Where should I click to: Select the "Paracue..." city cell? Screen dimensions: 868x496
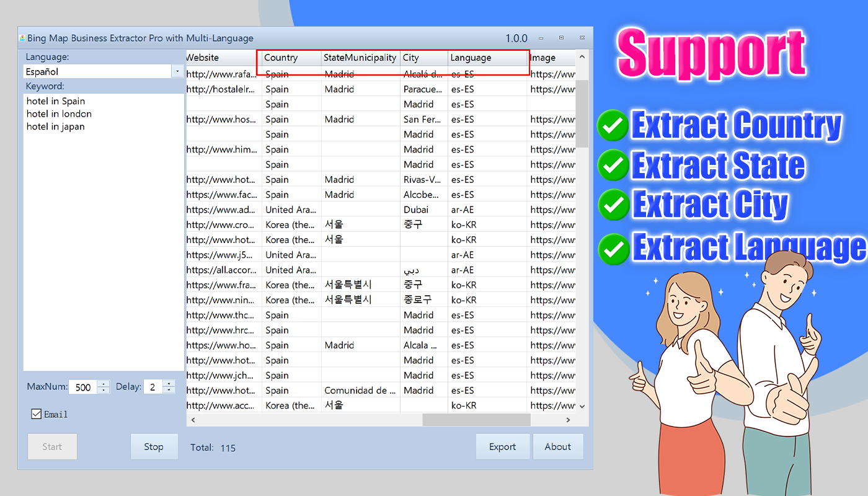(x=424, y=89)
